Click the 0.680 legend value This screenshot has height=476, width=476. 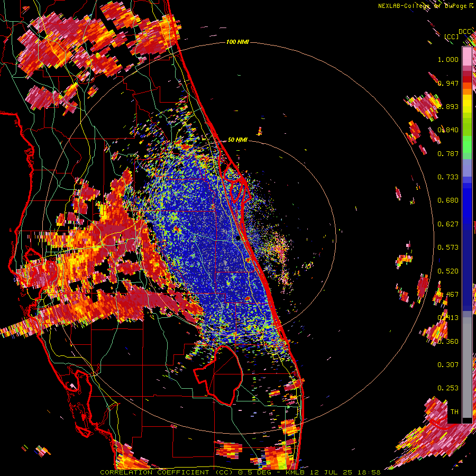(448, 200)
